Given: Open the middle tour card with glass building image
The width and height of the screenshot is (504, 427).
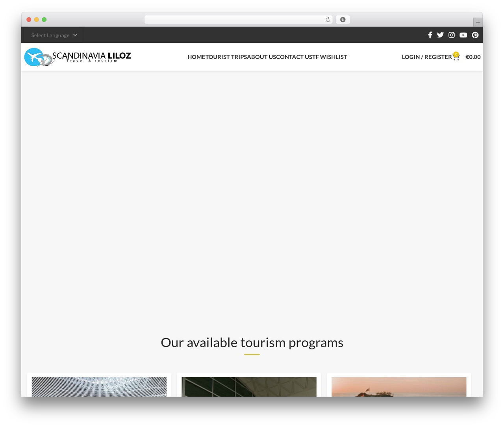Looking at the screenshot, I should click(x=249, y=385).
